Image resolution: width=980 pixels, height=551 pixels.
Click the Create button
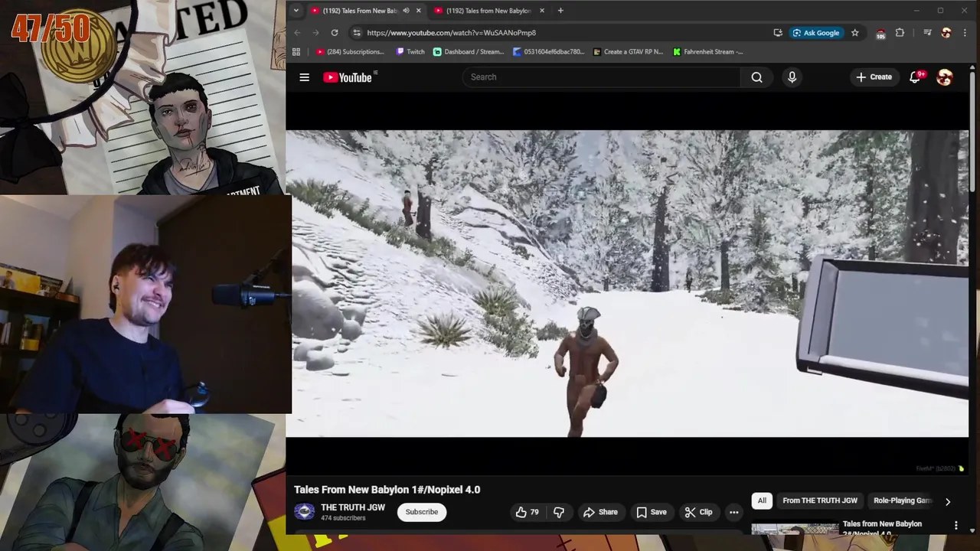coord(874,77)
